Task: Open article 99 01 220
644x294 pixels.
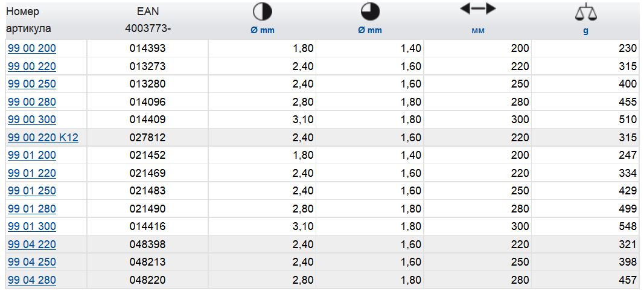Action: click(31, 173)
